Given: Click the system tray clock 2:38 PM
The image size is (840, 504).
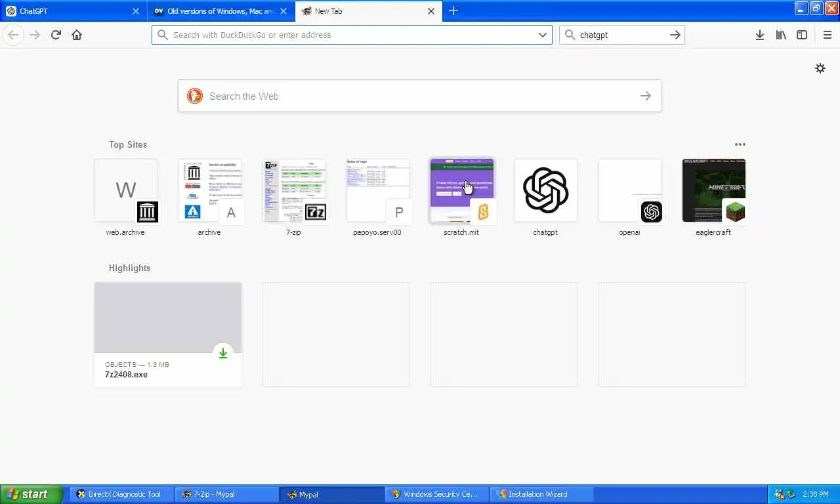Looking at the screenshot, I should (815, 494).
